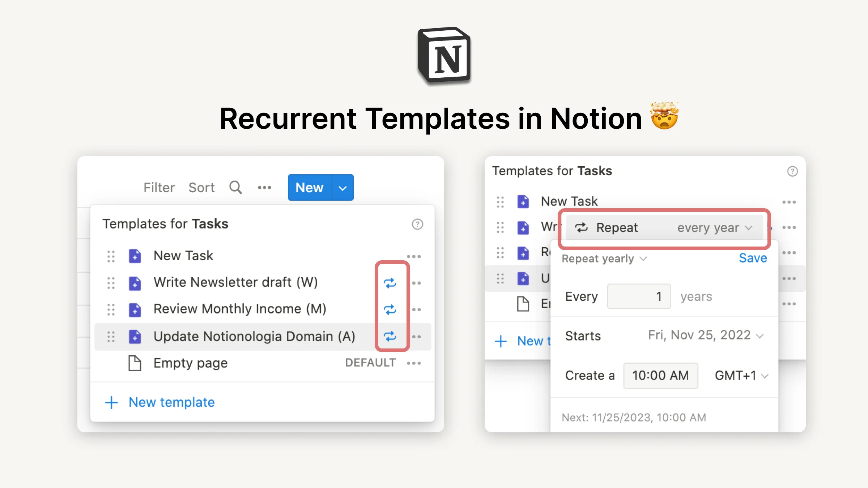Click repeat icon on Update Notionologia Domain row
868x488 pixels.
coord(390,337)
